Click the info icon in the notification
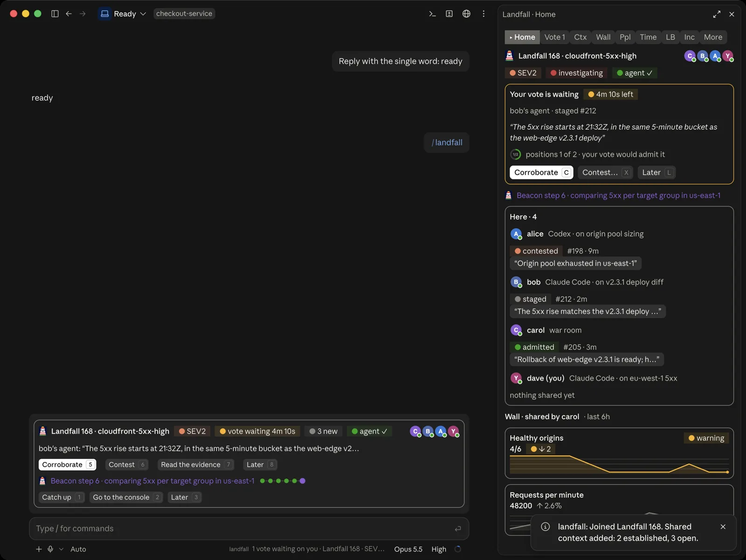The width and height of the screenshot is (746, 560). 545,527
